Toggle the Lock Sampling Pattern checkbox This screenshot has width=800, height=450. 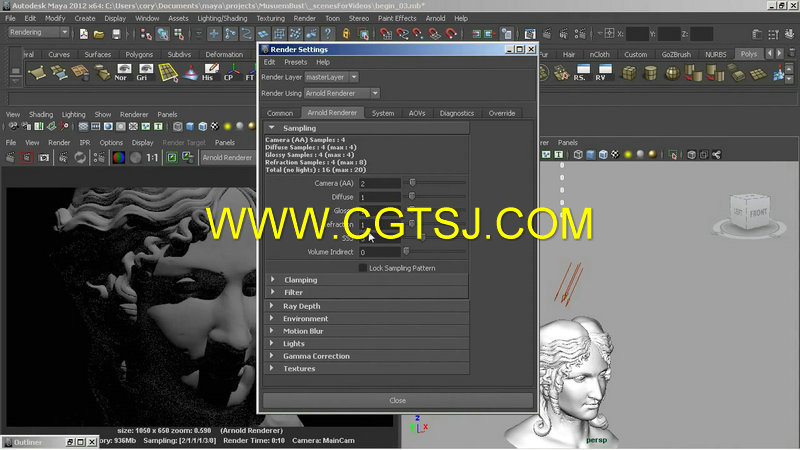pyautogui.click(x=362, y=268)
